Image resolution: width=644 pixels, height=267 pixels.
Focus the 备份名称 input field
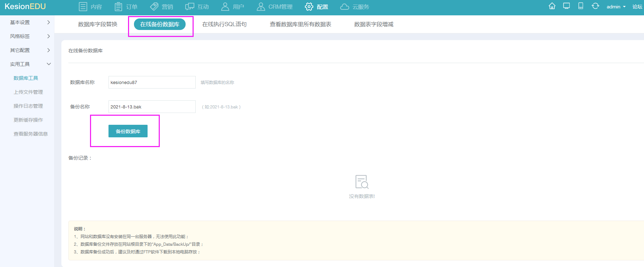tap(152, 107)
